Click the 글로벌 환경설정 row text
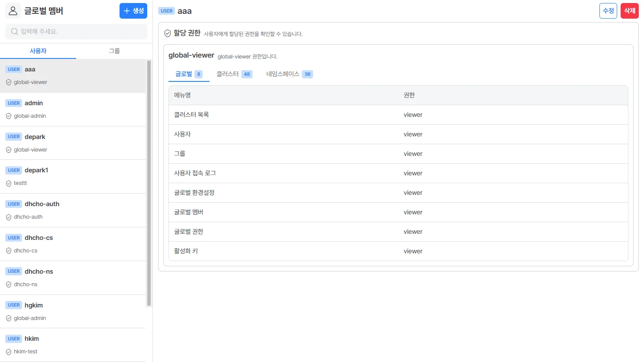The width and height of the screenshot is (644, 362). coord(194,193)
